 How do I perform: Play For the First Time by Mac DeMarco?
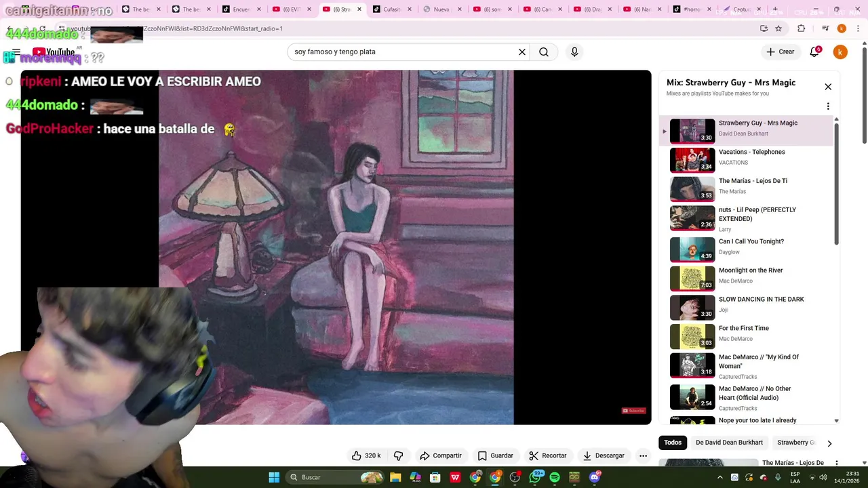746,335
